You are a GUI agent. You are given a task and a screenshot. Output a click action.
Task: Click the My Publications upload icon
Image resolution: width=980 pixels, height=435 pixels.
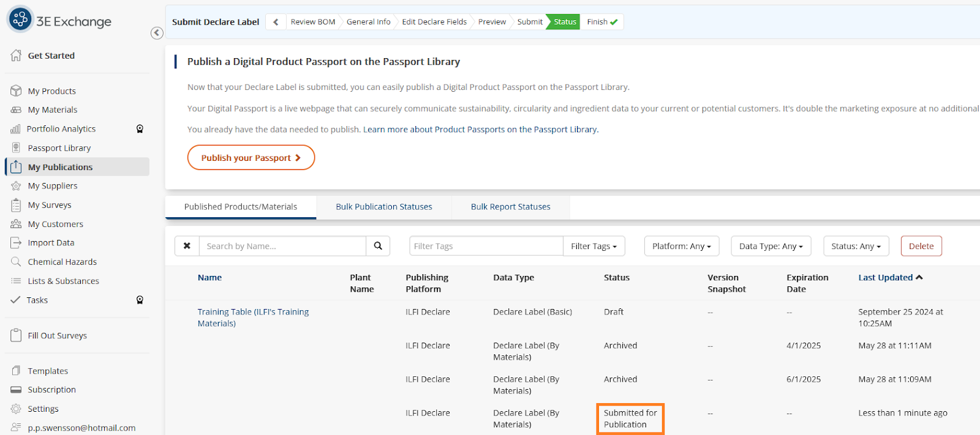(16, 166)
